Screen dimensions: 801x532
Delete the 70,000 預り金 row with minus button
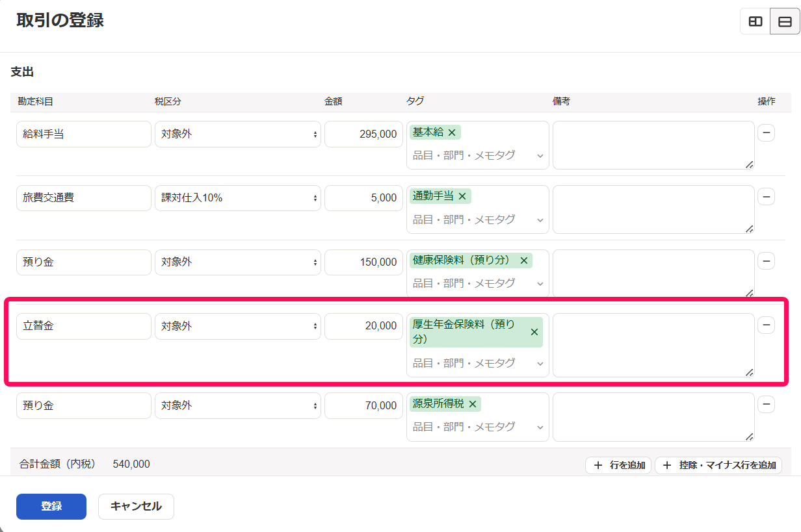pyautogui.click(x=767, y=404)
